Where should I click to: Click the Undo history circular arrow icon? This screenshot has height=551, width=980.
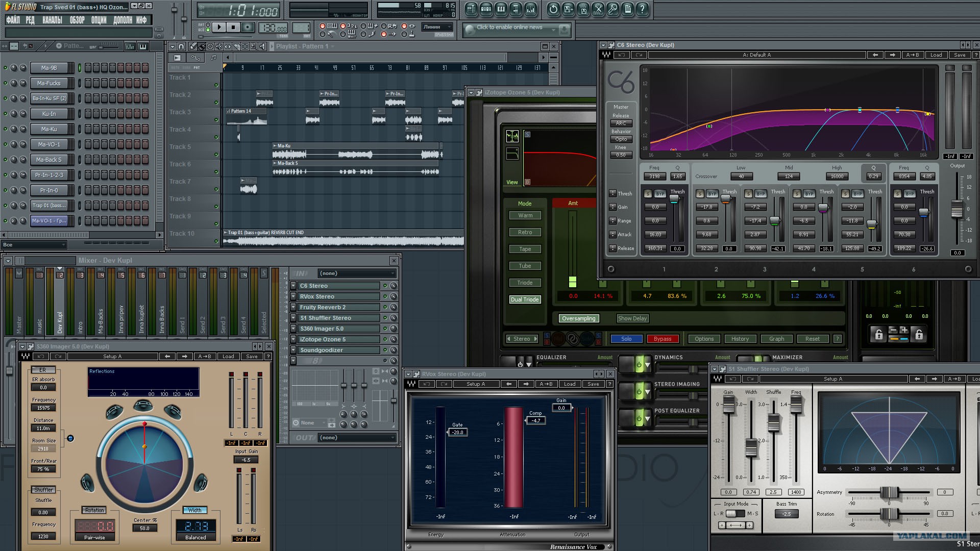(553, 9)
